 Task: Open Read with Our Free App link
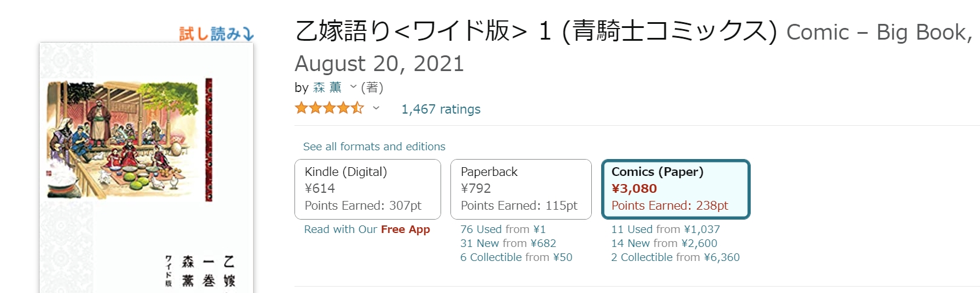(x=367, y=230)
